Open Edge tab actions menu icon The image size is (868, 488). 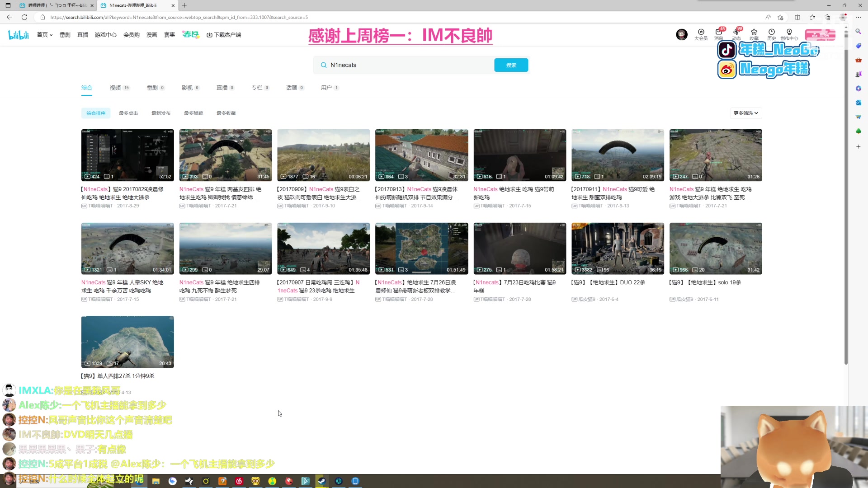point(8,5)
